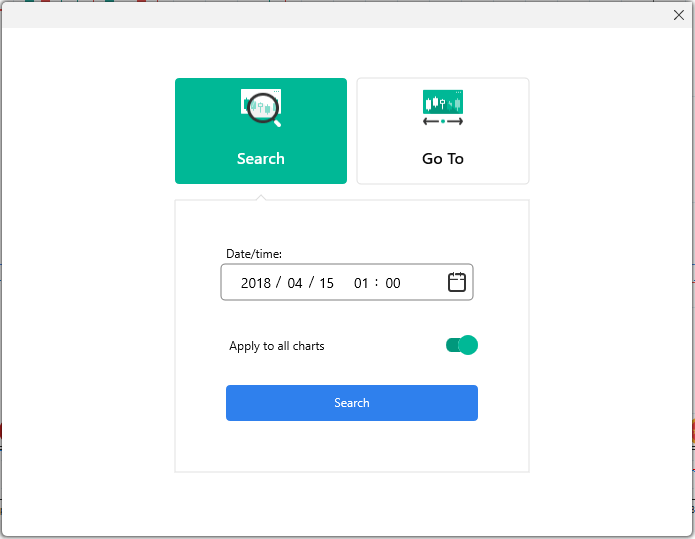695x539 pixels.
Task: Select the month 04 field
Action: tap(295, 283)
